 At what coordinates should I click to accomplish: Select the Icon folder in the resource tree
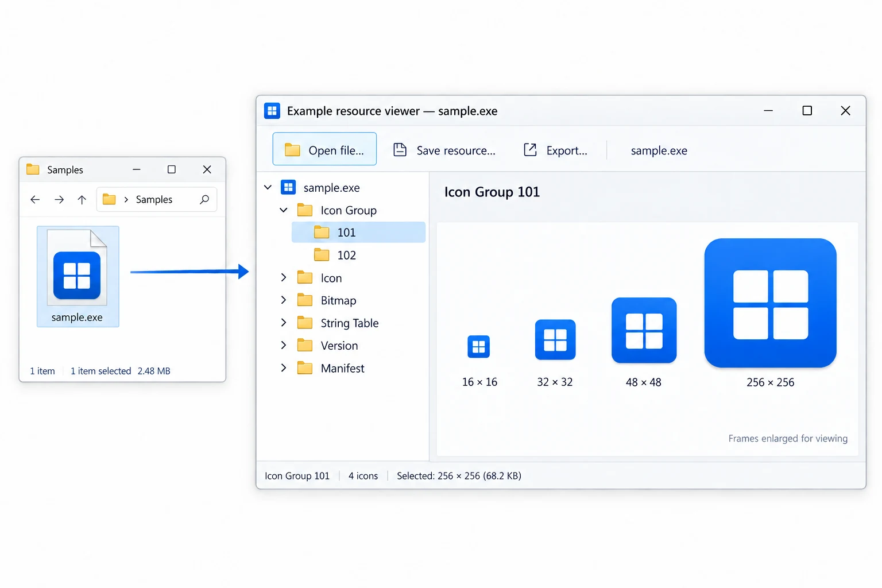pos(319,278)
